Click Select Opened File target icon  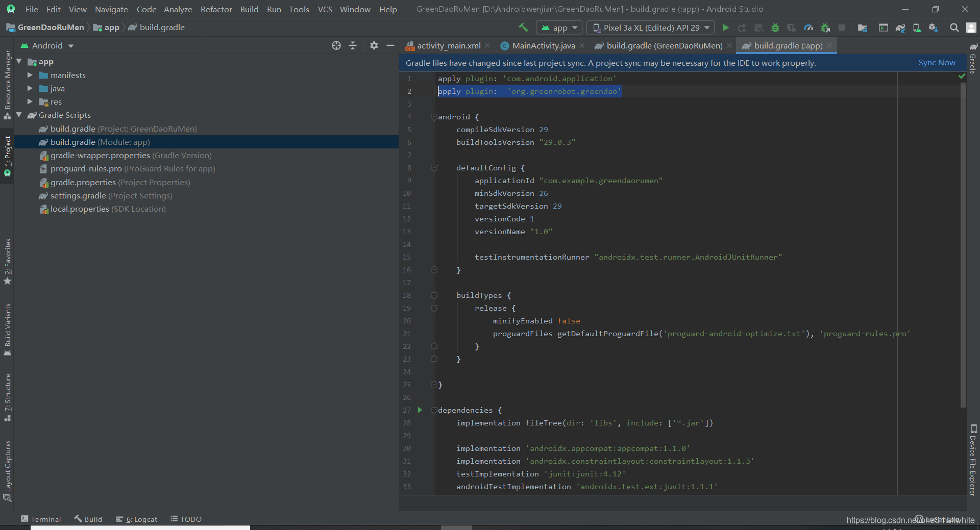(336, 45)
